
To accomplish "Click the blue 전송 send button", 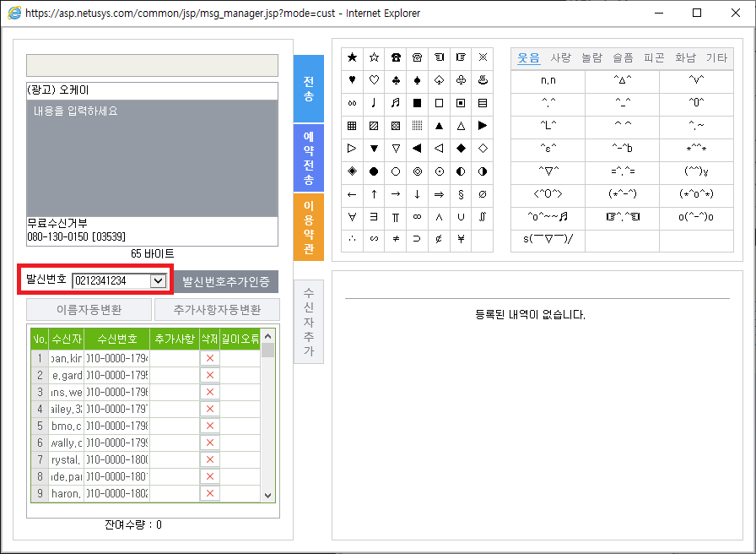I will pos(309,90).
